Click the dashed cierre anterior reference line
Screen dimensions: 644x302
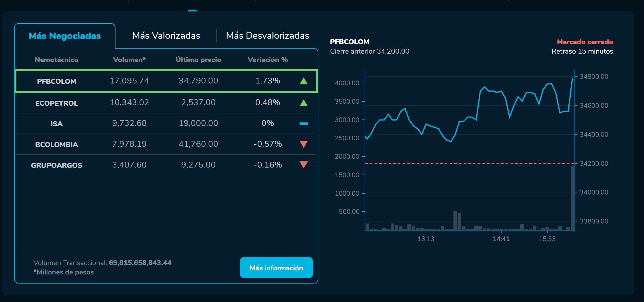469,163
